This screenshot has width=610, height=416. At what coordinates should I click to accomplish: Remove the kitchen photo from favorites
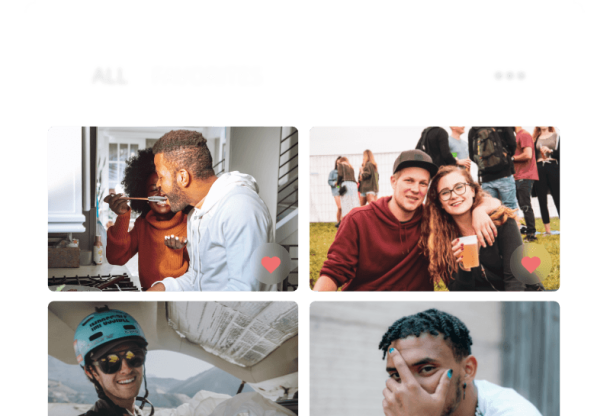click(271, 264)
